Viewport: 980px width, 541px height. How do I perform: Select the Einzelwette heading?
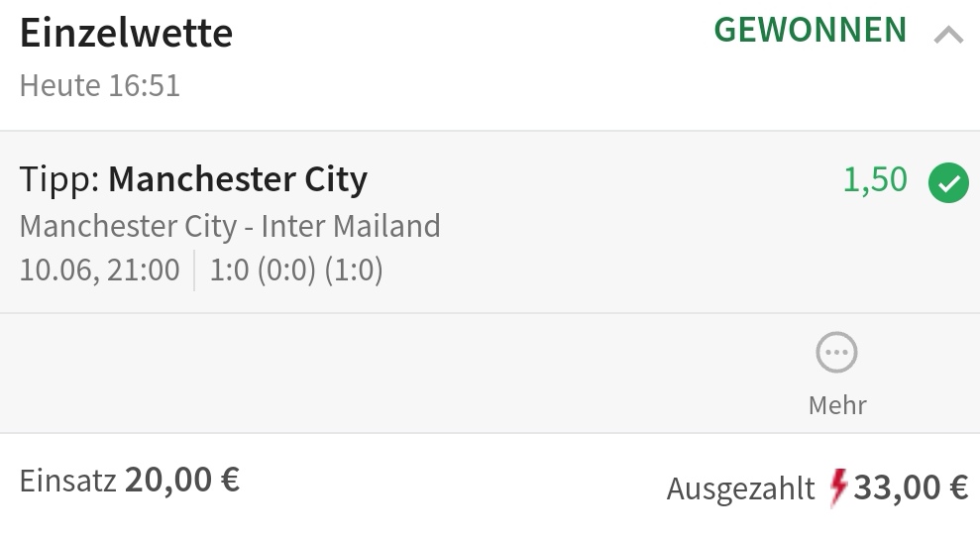(126, 33)
